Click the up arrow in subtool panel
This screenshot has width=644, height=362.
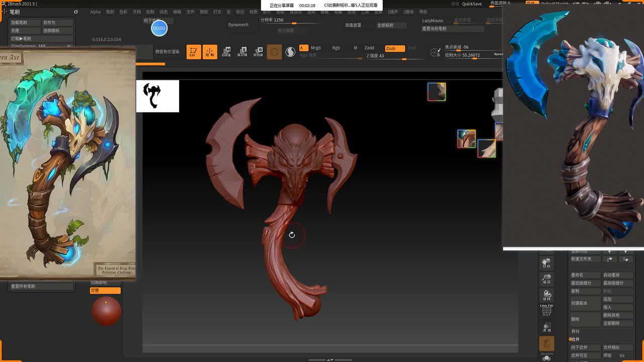pyautogui.click(x=610, y=251)
